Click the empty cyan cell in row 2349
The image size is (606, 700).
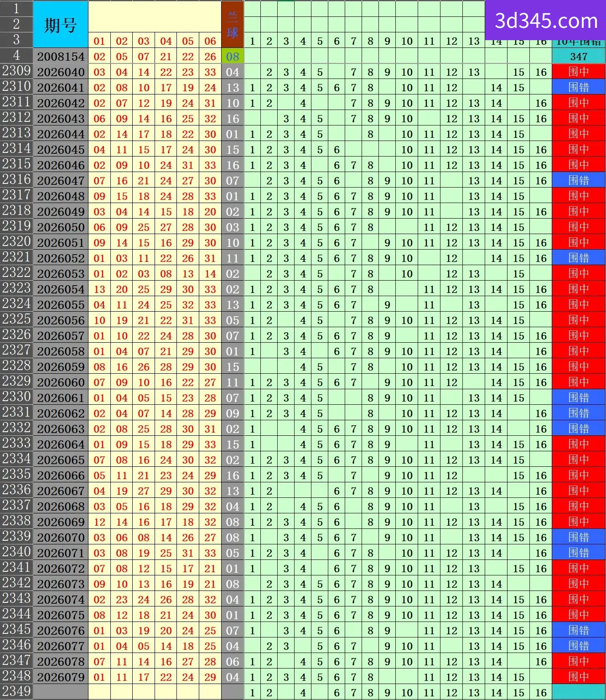click(579, 692)
